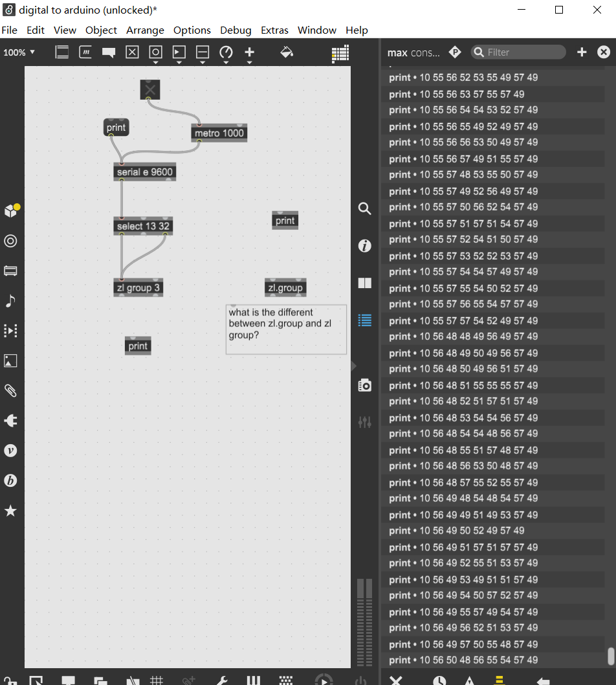The width and height of the screenshot is (616, 685).
Task: Close the console sidebar with round X button
Action: click(603, 52)
